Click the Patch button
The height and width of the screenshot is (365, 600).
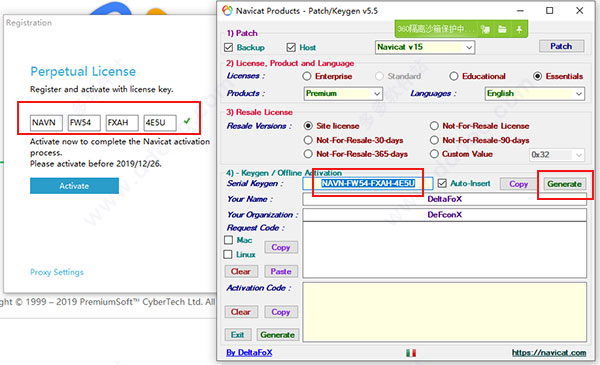coord(561,46)
